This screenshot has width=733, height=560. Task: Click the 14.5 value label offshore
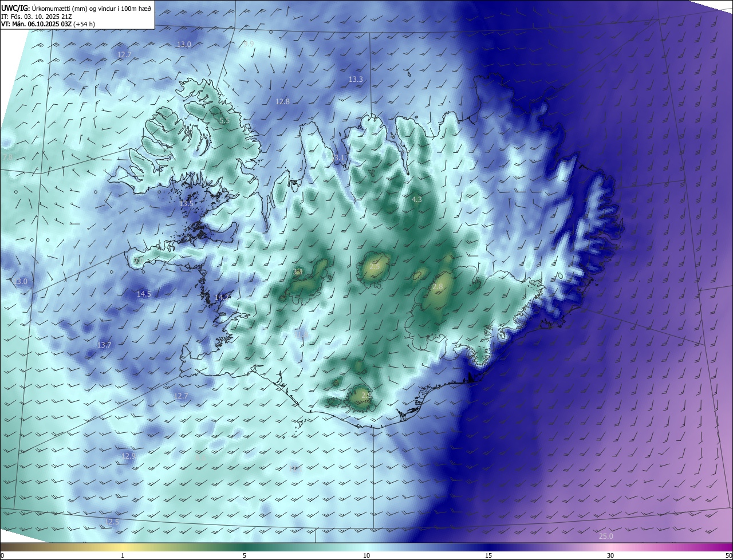click(x=144, y=294)
